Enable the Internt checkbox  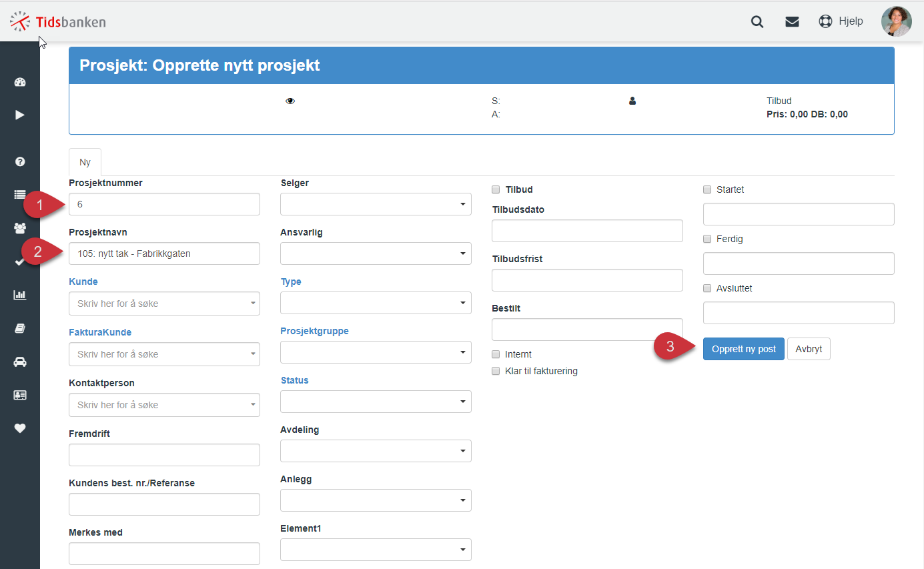(x=496, y=354)
